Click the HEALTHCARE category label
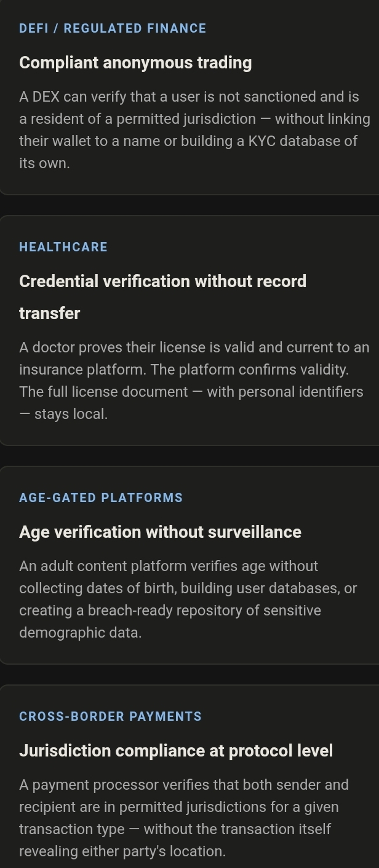This screenshot has width=379, height=868. coord(63,247)
